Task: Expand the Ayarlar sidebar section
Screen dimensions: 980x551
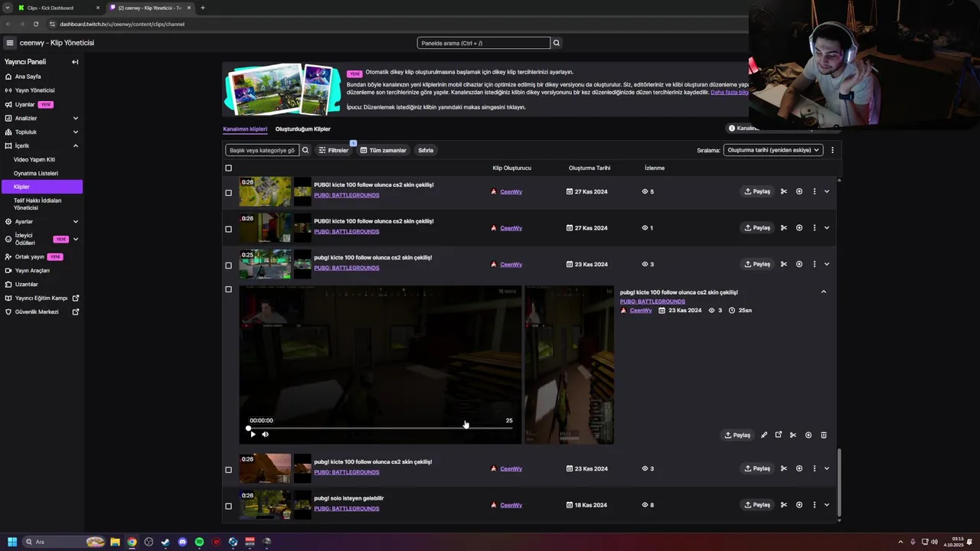Action: (75, 222)
